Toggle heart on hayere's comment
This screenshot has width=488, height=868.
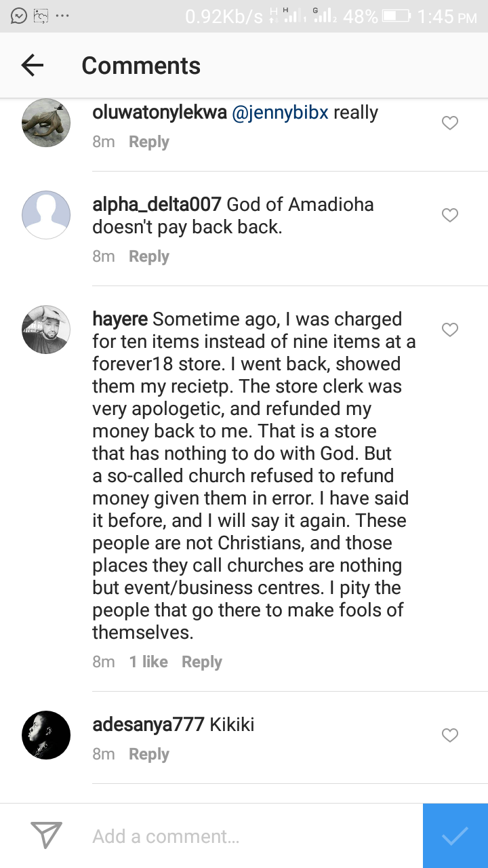click(x=450, y=330)
